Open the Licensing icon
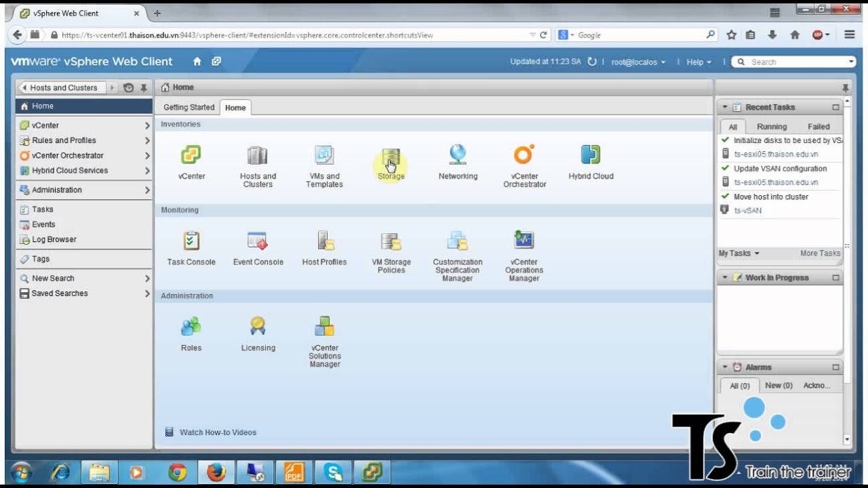The width and height of the screenshot is (868, 488). (258, 327)
